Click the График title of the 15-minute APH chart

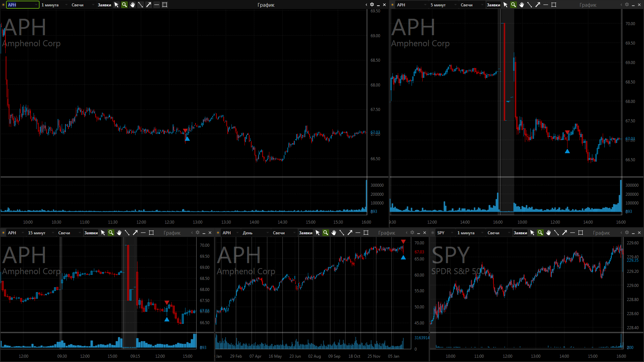point(172,233)
